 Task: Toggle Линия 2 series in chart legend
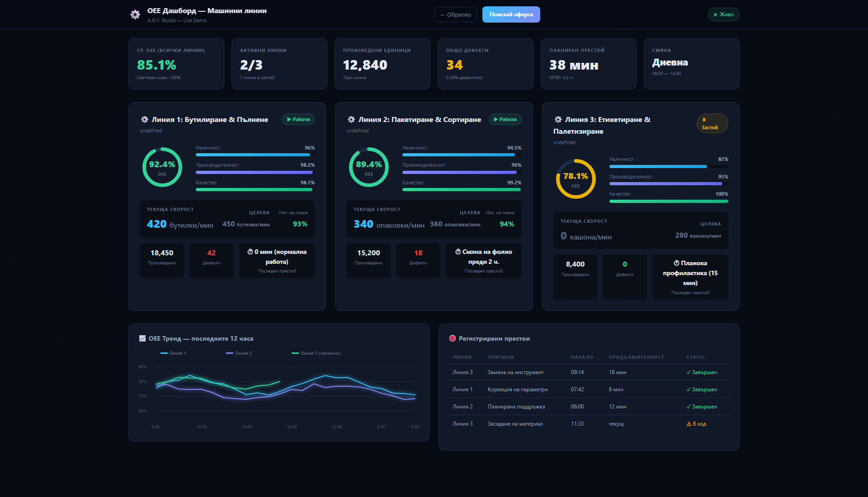click(x=239, y=353)
